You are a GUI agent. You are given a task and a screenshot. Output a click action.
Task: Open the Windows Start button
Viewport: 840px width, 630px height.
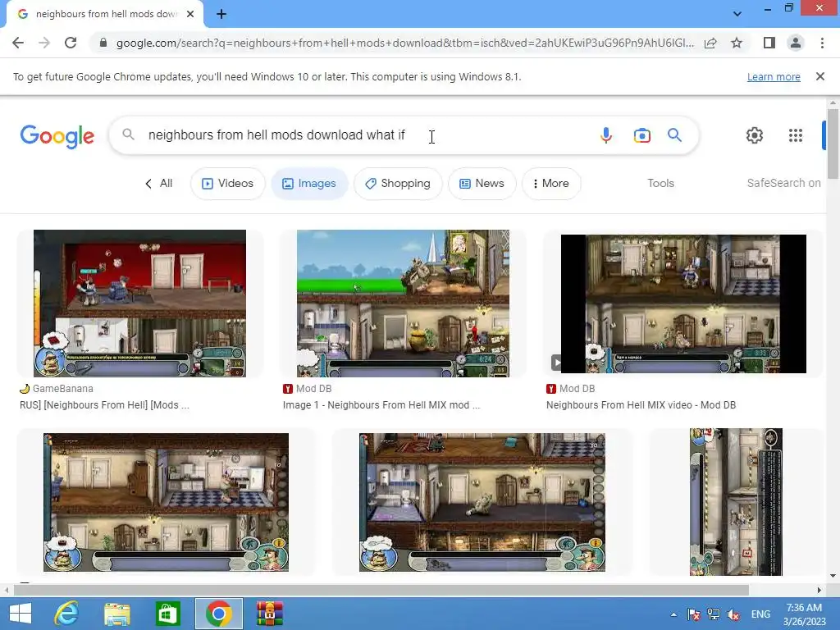tap(21, 614)
